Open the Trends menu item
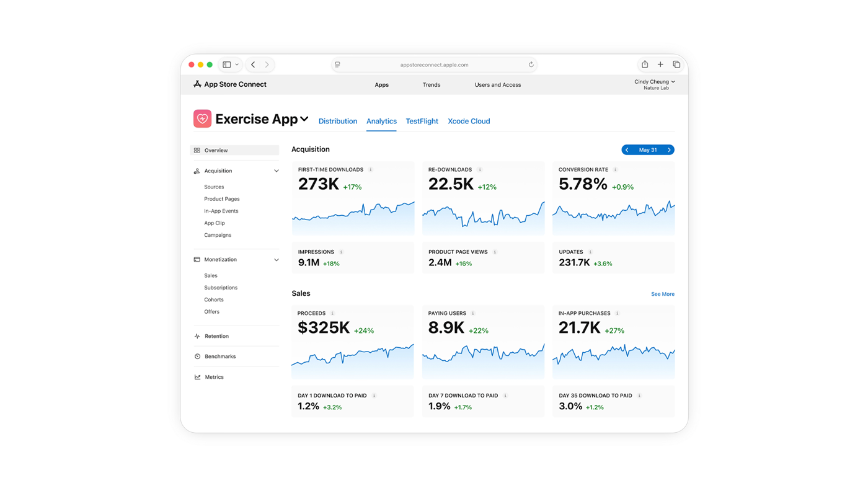Image resolution: width=868 pixels, height=488 pixels. [x=432, y=85]
